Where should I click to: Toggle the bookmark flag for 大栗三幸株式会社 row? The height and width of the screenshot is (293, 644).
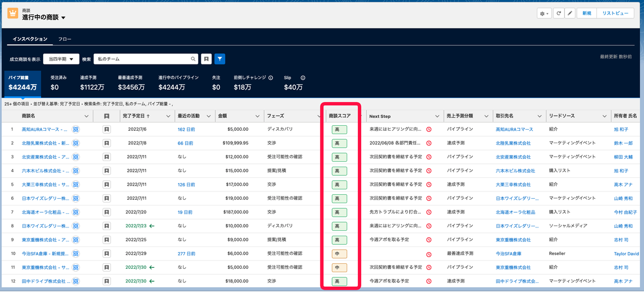point(107,185)
